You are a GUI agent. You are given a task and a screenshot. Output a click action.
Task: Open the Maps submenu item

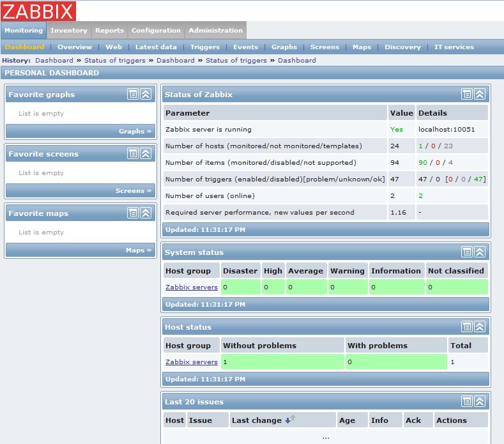coord(362,47)
